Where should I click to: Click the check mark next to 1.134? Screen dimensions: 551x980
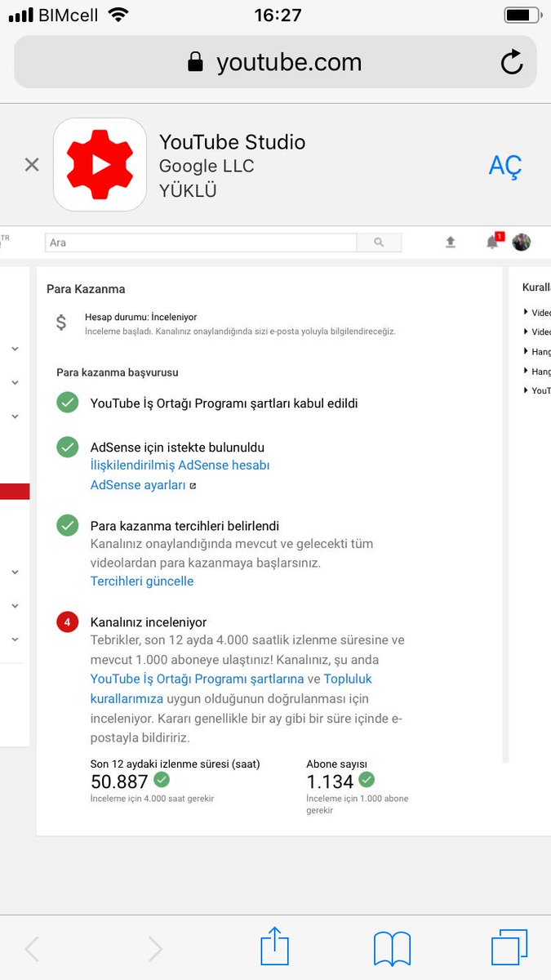coord(367,780)
